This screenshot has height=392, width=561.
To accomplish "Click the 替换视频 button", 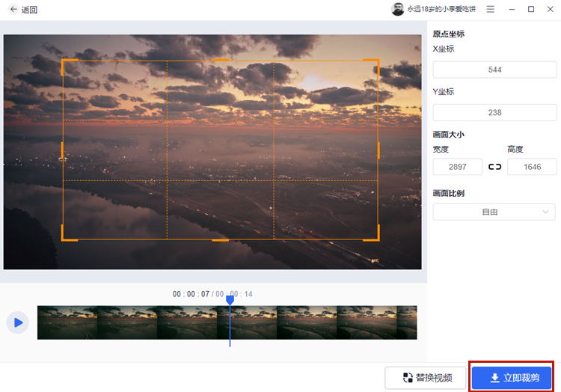I will pos(426,378).
